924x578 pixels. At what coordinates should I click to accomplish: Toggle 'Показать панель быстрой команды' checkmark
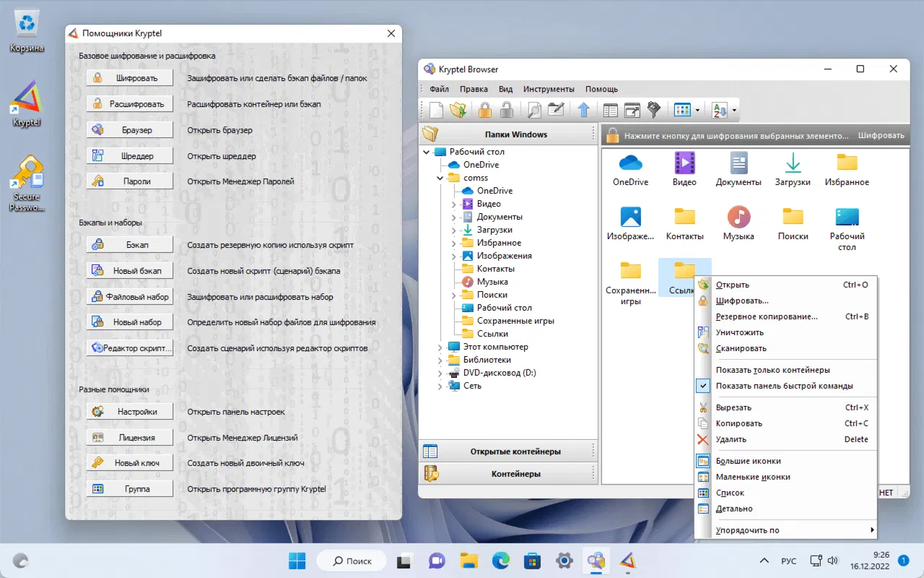coord(784,386)
